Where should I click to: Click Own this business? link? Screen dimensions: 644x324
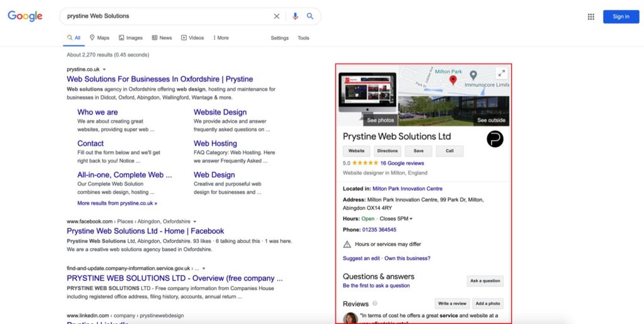pyautogui.click(x=408, y=259)
